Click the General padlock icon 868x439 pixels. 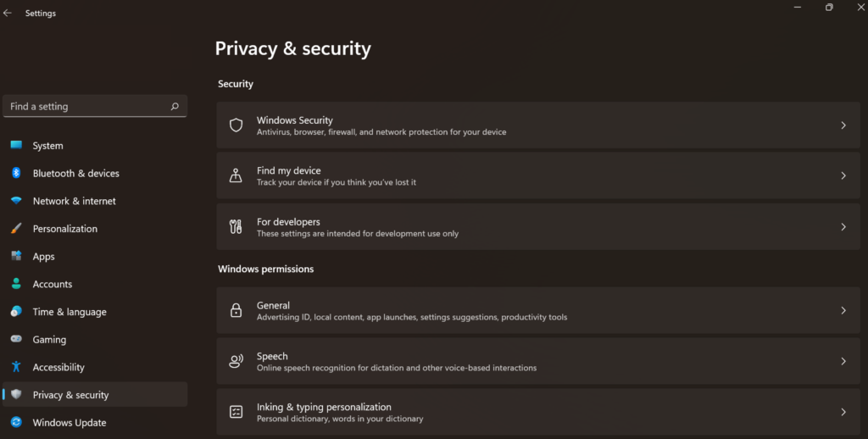pos(236,310)
